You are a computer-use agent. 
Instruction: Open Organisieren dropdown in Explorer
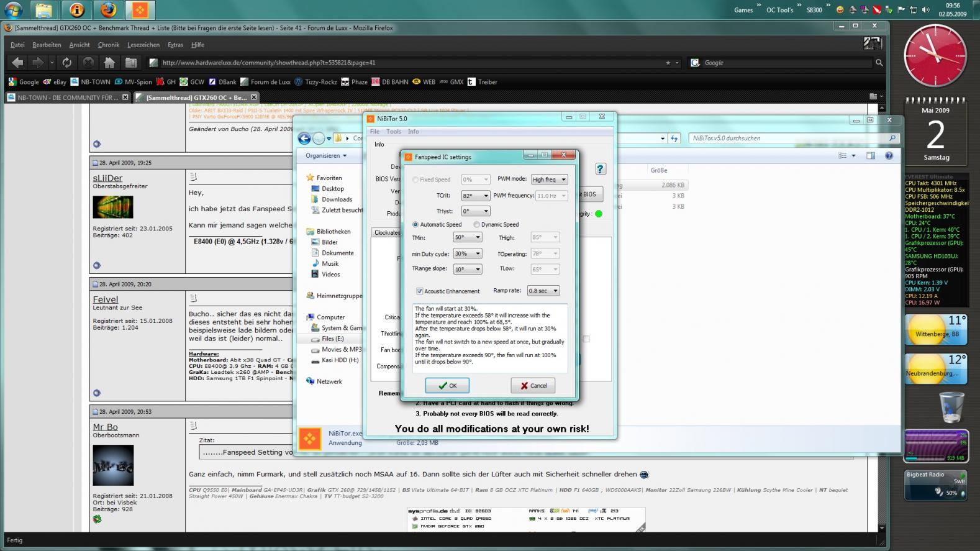pyautogui.click(x=325, y=155)
